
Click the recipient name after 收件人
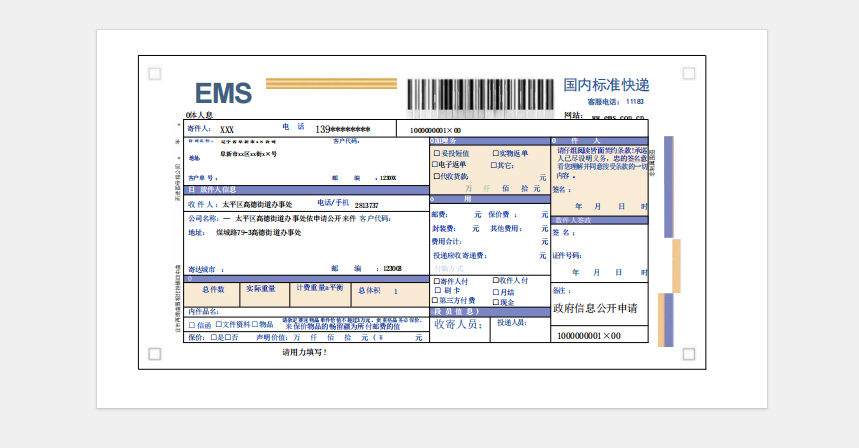257,204
